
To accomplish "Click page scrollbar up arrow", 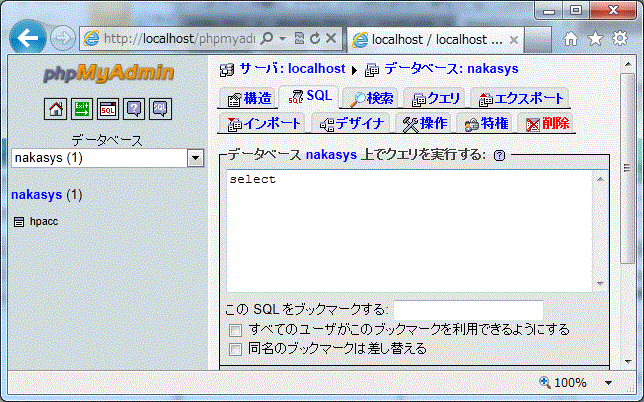I will 628,64.
